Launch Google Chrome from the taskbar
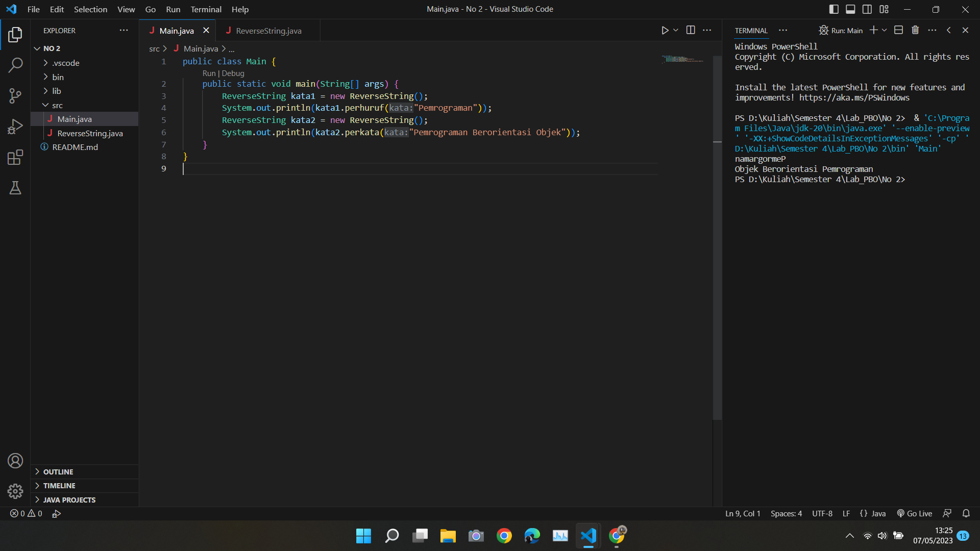This screenshot has width=980, height=551. pyautogui.click(x=504, y=536)
